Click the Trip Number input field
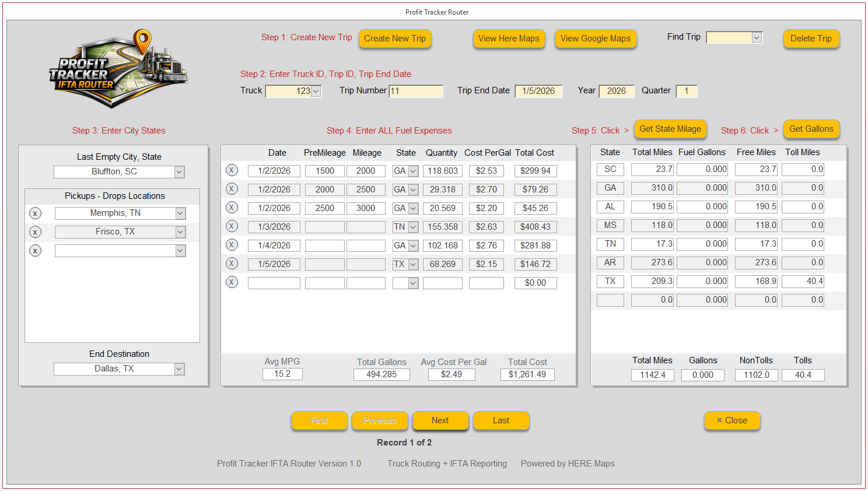This screenshot has width=868, height=491. click(x=416, y=91)
